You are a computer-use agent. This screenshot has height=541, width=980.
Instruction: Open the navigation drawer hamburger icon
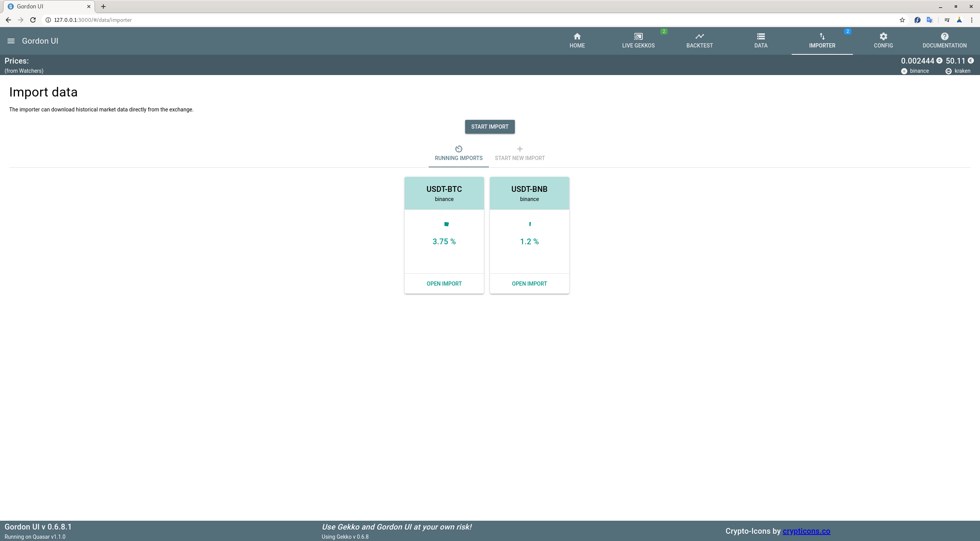(x=11, y=41)
